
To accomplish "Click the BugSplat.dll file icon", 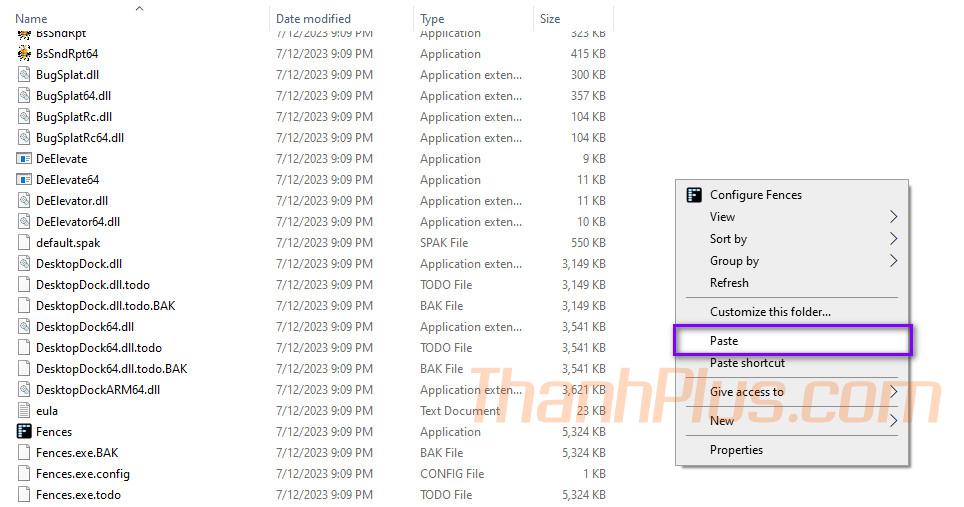I will pos(24,75).
